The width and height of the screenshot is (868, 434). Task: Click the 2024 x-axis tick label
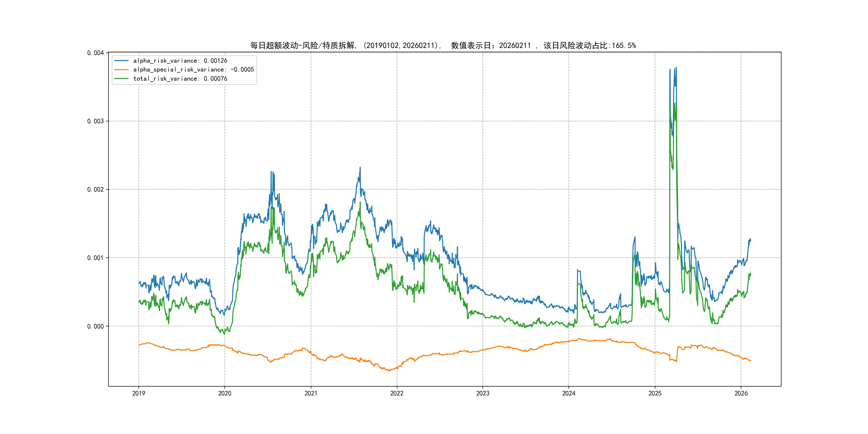click(x=569, y=393)
